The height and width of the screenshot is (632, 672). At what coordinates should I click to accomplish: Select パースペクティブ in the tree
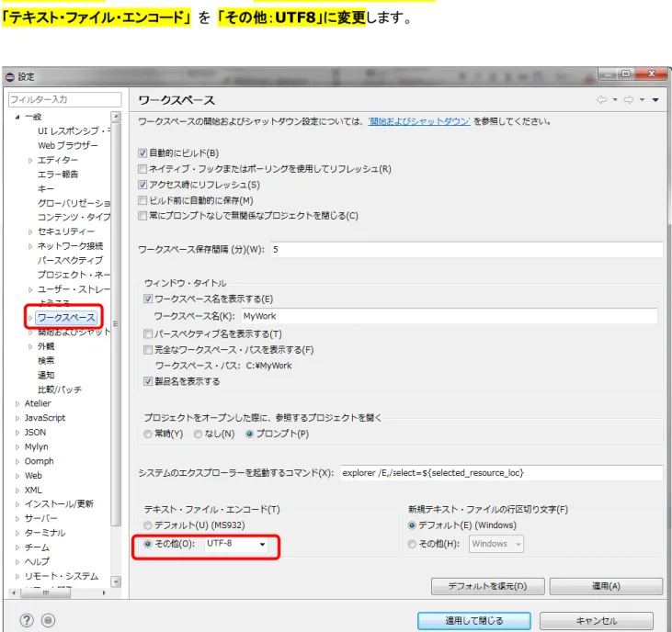pyautogui.click(x=70, y=260)
